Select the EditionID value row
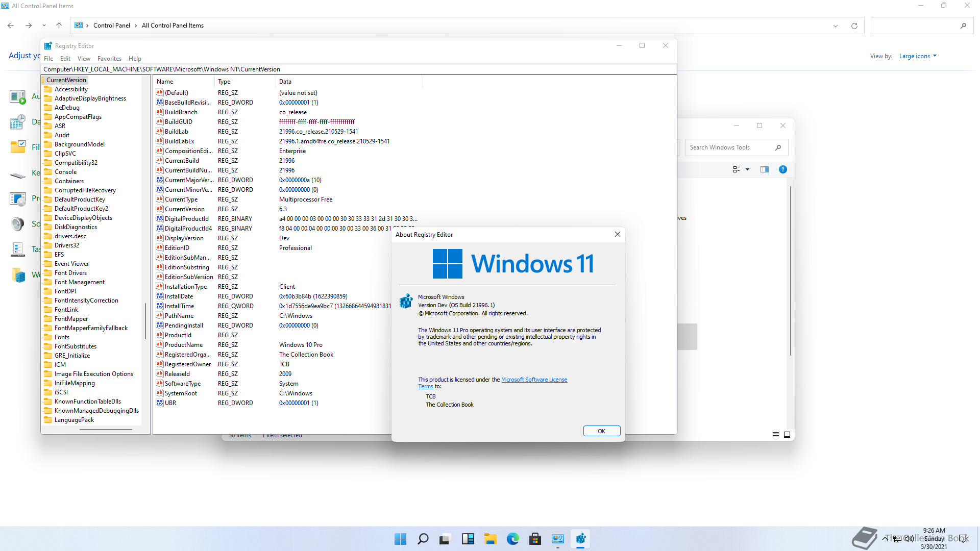This screenshot has width=980, height=551. [273, 248]
